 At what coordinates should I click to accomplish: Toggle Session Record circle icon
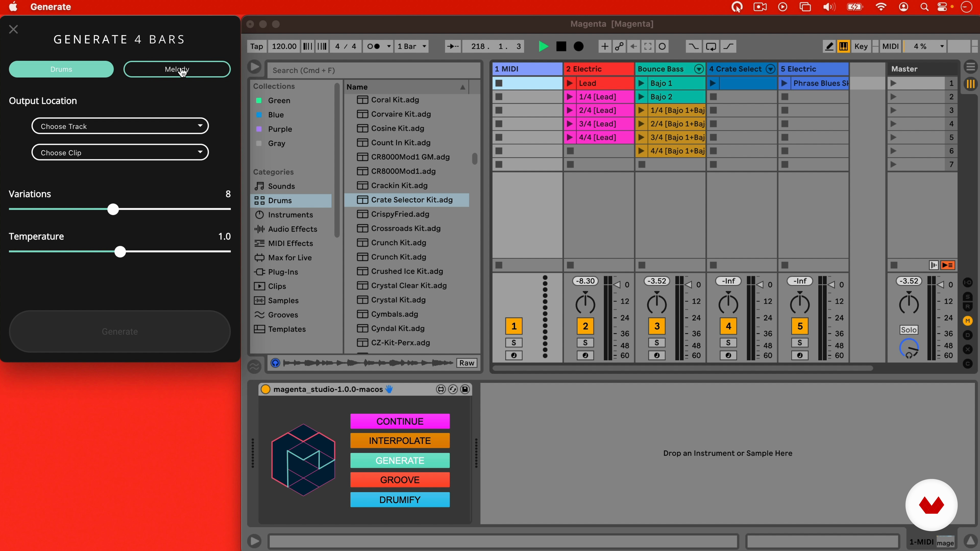[x=662, y=46]
